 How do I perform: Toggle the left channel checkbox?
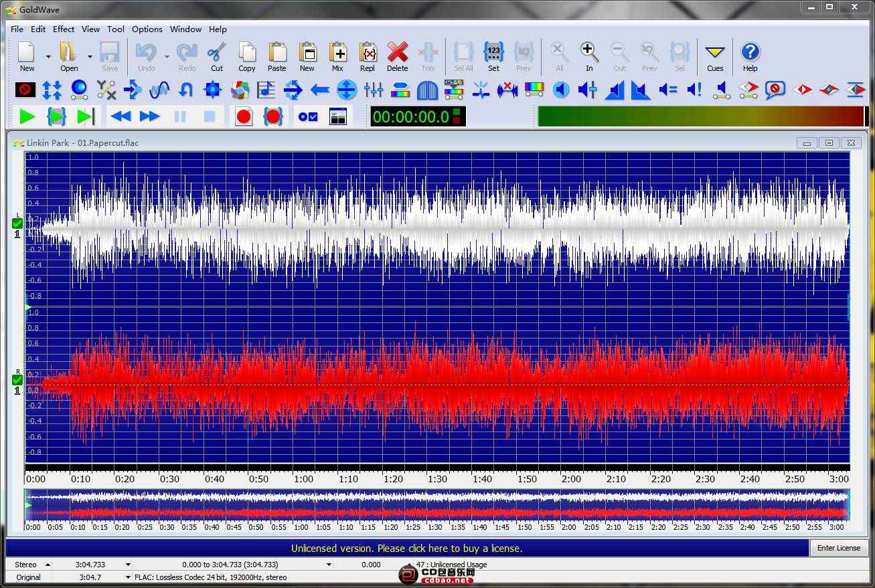point(17,223)
